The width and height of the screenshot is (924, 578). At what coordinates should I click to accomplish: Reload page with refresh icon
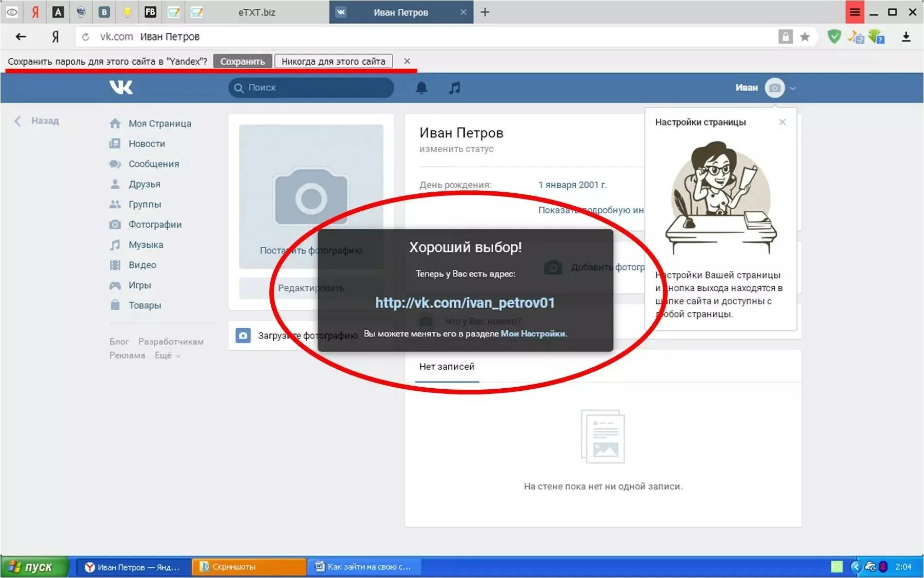pyautogui.click(x=86, y=37)
